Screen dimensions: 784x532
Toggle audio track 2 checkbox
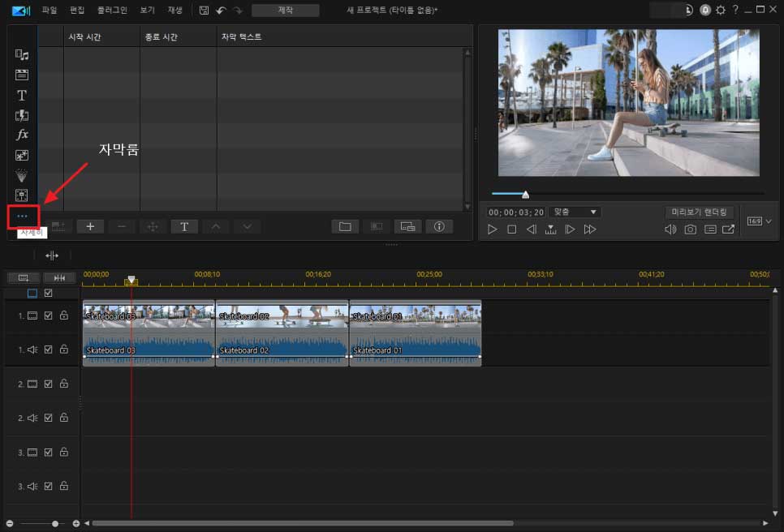coord(49,418)
